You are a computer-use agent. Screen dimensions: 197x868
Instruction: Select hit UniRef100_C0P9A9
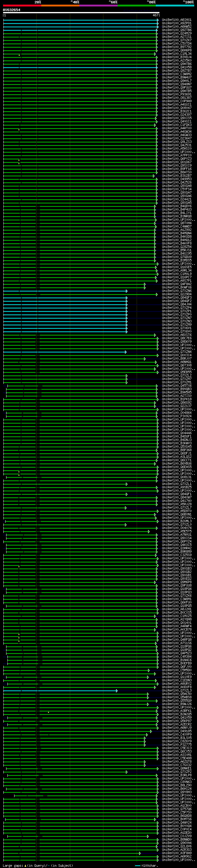[x=176, y=101]
